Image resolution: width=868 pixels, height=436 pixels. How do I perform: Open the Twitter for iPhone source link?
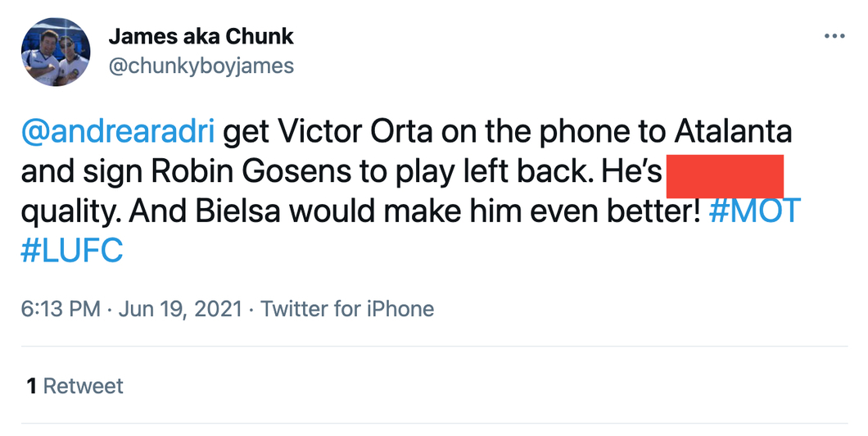point(347,309)
